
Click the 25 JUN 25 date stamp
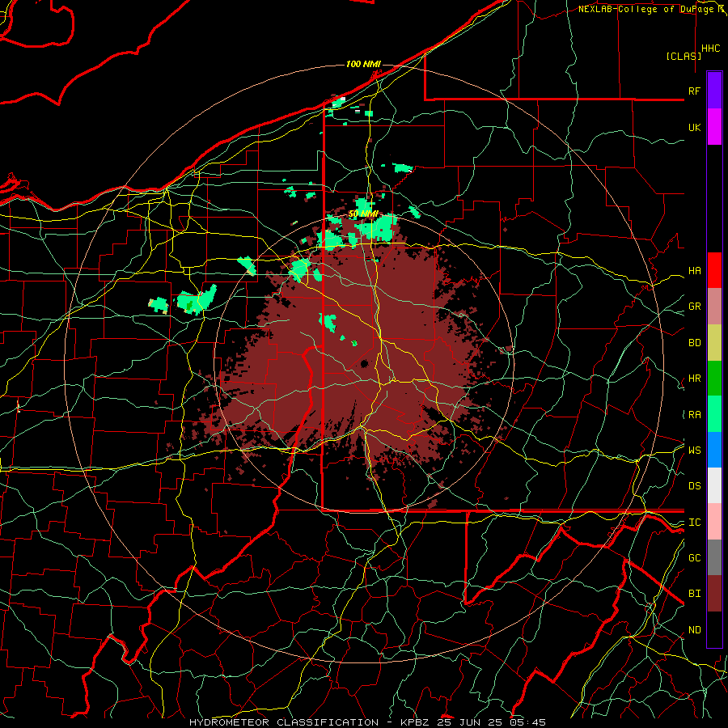tap(469, 722)
